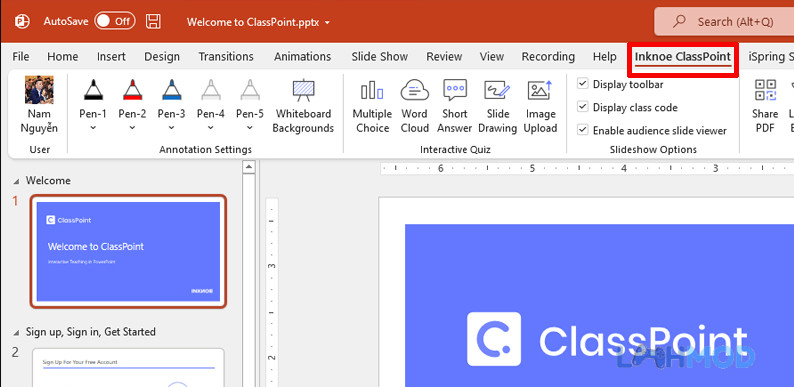Select the black Pen-1 icon
The width and height of the screenshot is (794, 387).
click(x=93, y=90)
